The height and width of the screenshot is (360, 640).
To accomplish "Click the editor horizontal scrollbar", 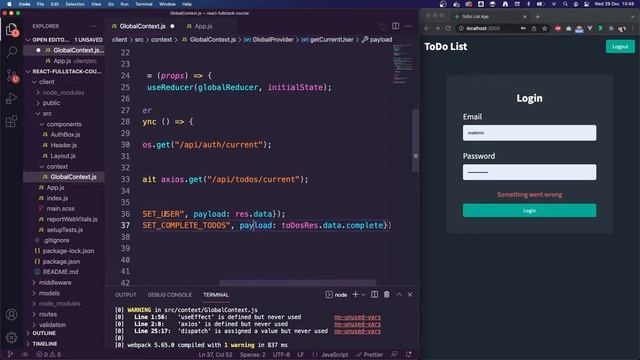I will (x=298, y=282).
